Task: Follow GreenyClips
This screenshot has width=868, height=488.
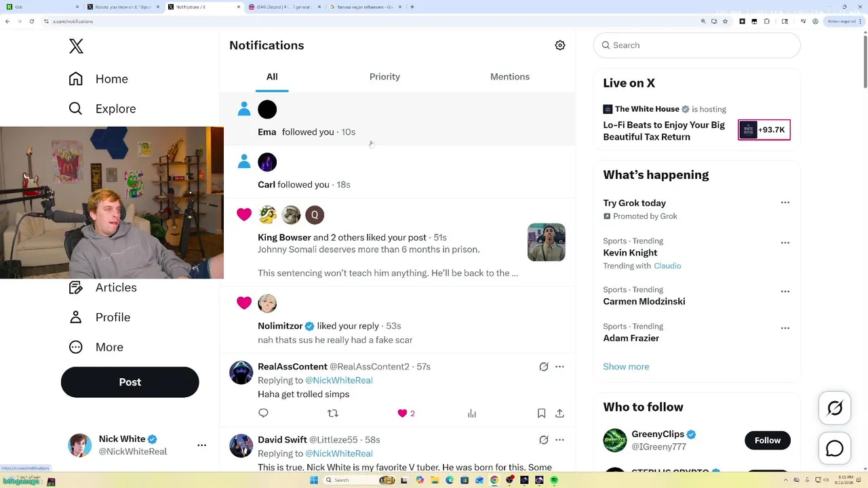Action: (x=768, y=441)
